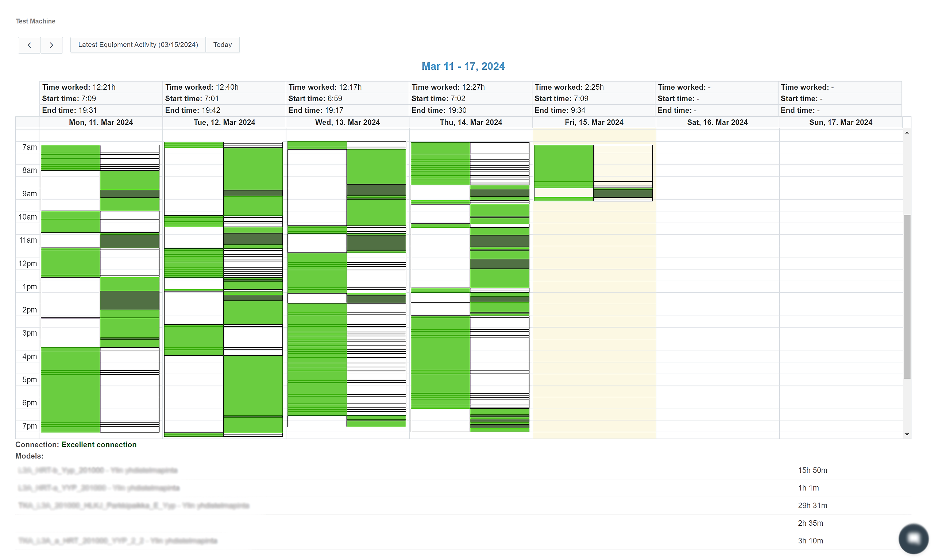Click Latest Equipment Activity (03/15/2024) button
This screenshot has height=560, width=934.
138,45
